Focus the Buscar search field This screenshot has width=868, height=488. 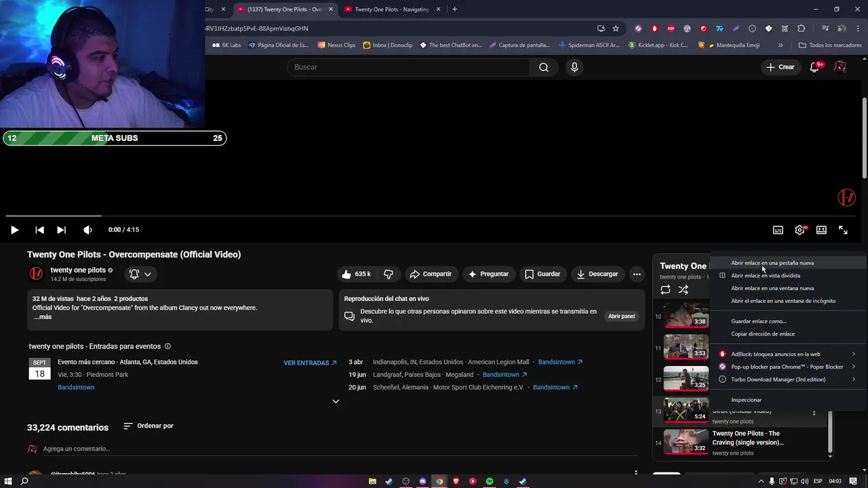408,67
